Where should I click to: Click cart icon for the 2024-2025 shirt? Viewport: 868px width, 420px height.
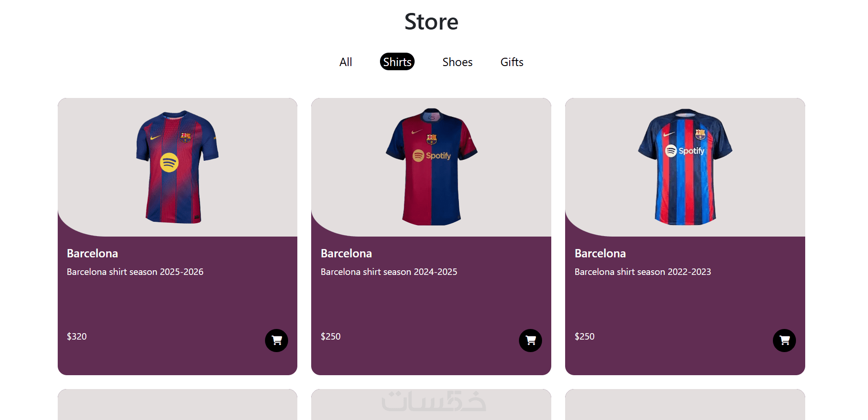point(530,341)
